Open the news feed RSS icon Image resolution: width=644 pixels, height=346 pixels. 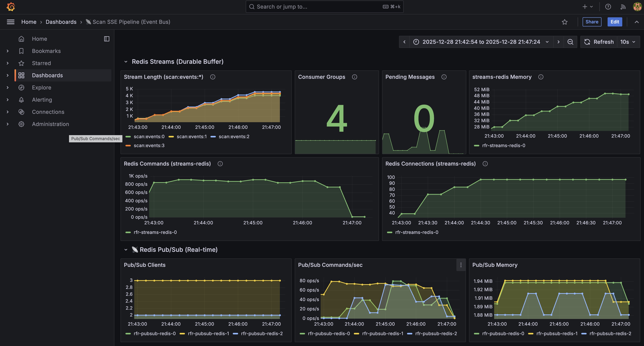point(623,7)
